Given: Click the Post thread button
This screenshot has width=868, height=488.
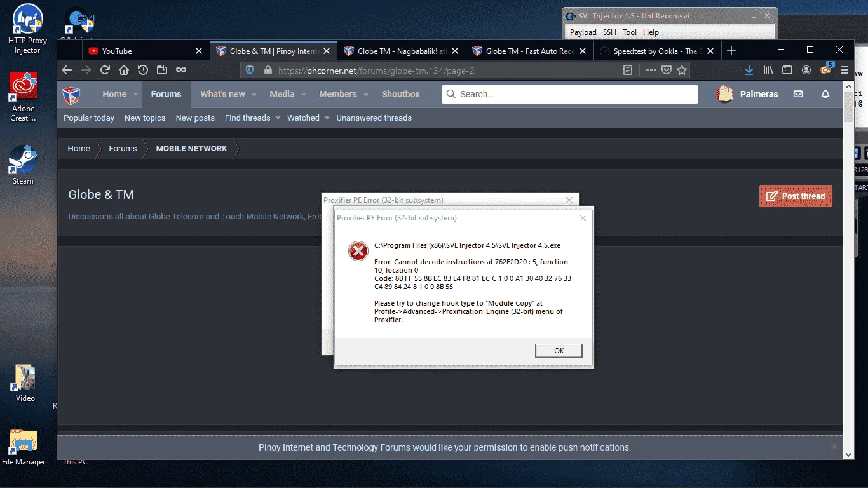Looking at the screenshot, I should pos(796,196).
